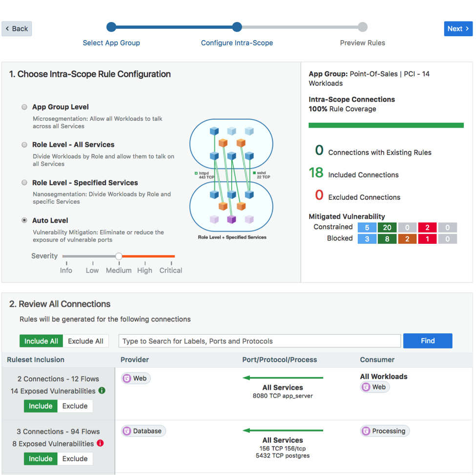Open the Preview Rules step
Screen dimensions: 476x475
coord(362,27)
